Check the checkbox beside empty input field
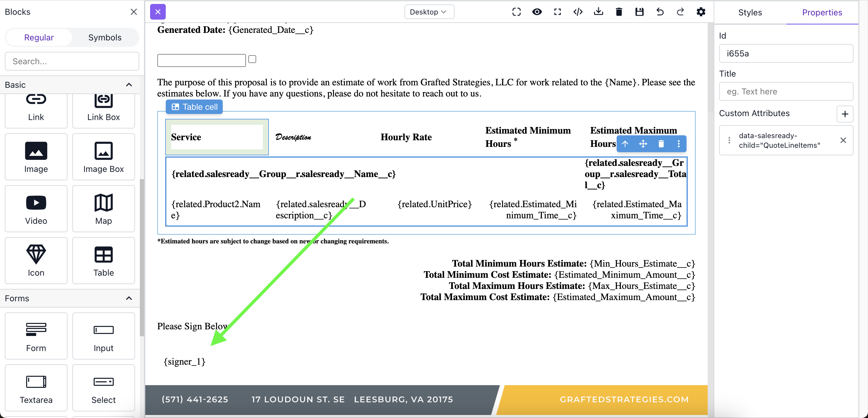This screenshot has width=868, height=418. pyautogui.click(x=252, y=59)
